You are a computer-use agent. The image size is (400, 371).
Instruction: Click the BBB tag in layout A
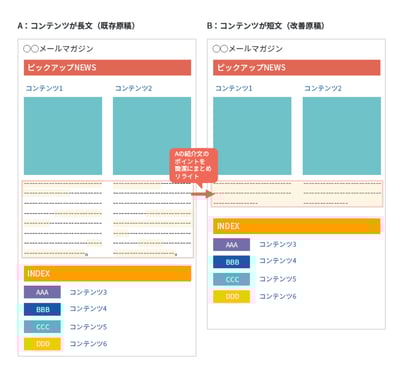tap(42, 309)
